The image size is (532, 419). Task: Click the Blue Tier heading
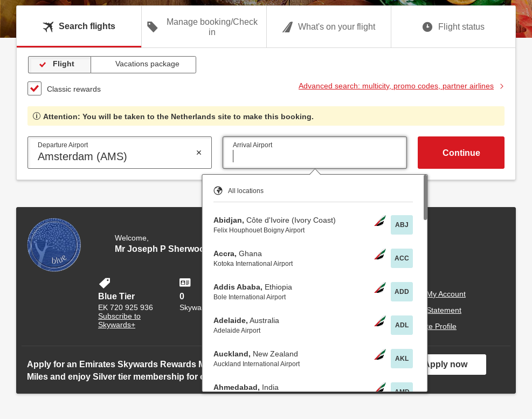pyautogui.click(x=116, y=296)
